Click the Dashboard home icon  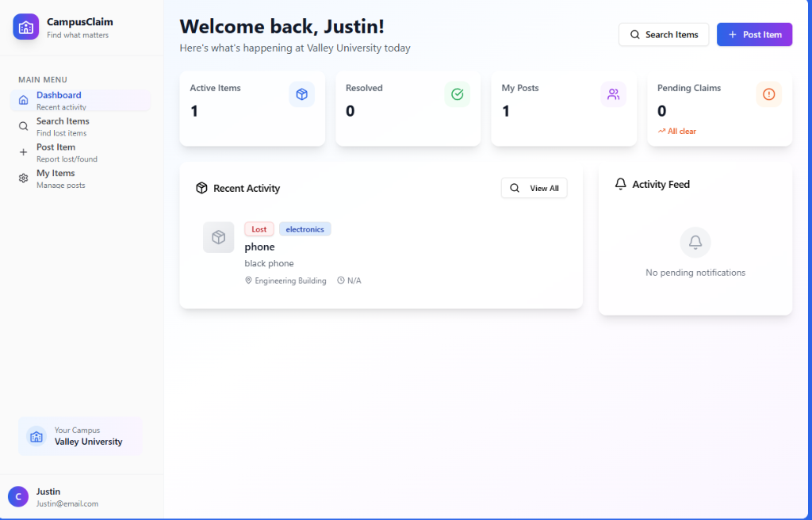coord(23,100)
